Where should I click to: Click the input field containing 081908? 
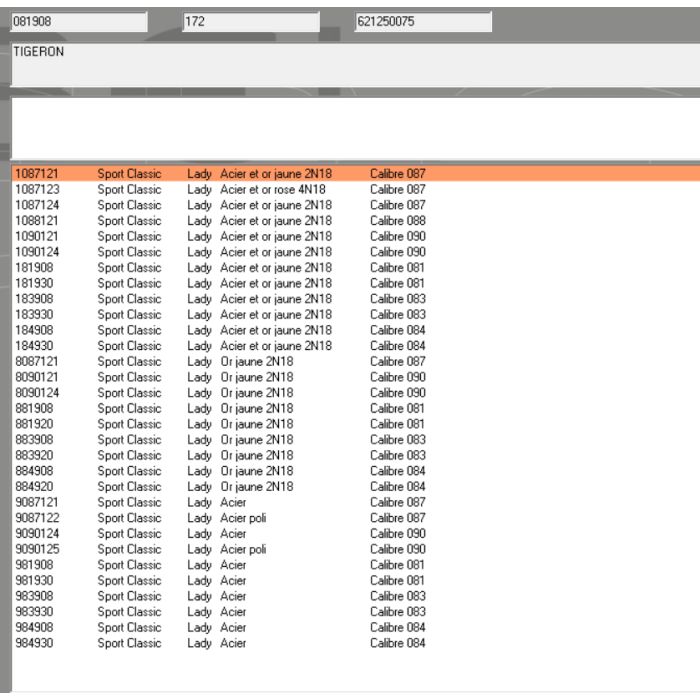(x=79, y=21)
